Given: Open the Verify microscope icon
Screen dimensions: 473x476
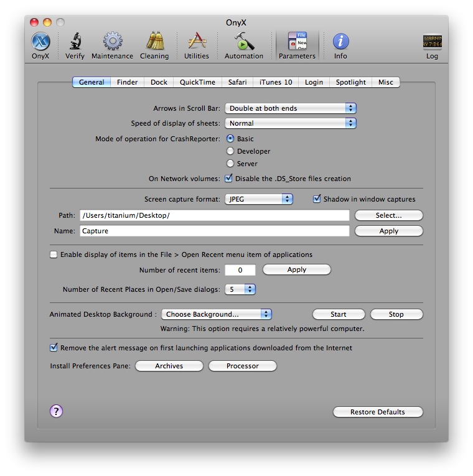Looking at the screenshot, I should (75, 45).
